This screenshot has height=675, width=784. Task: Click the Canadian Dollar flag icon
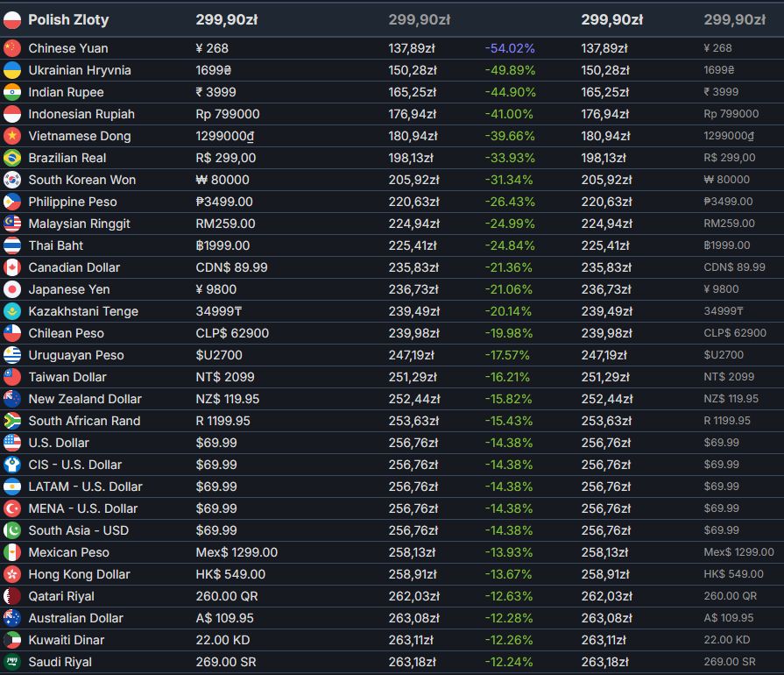click(12, 267)
